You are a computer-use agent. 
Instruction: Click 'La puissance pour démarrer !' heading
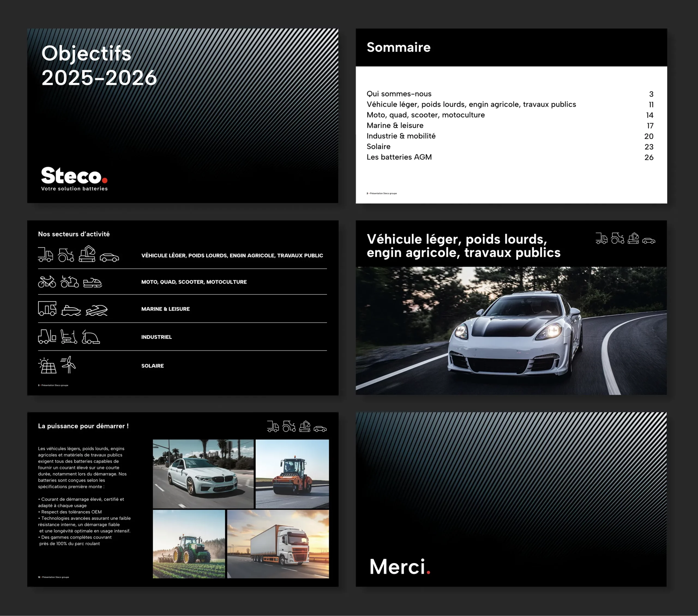(83, 426)
